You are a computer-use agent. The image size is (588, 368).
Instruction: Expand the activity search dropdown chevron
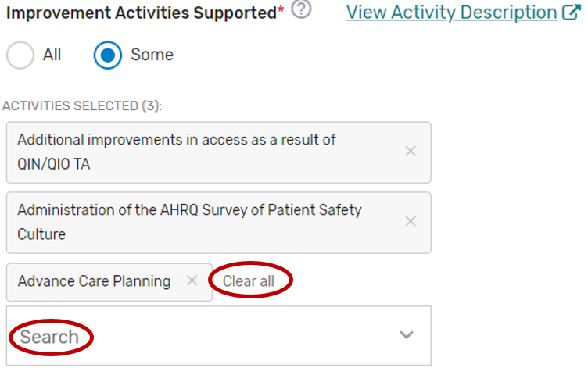click(x=406, y=335)
